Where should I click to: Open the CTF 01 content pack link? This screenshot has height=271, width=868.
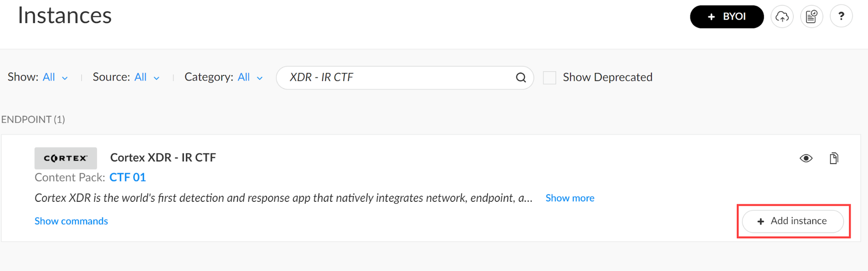(127, 177)
